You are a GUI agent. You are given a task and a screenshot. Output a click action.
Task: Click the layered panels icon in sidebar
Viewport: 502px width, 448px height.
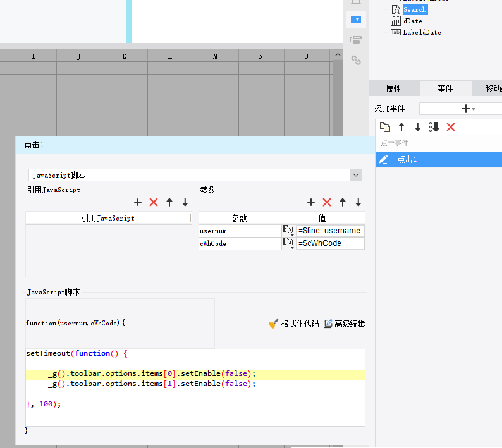tap(356, 40)
